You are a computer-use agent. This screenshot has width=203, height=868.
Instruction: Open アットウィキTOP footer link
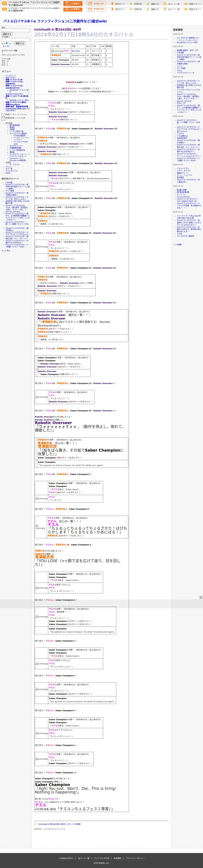pos(101,858)
